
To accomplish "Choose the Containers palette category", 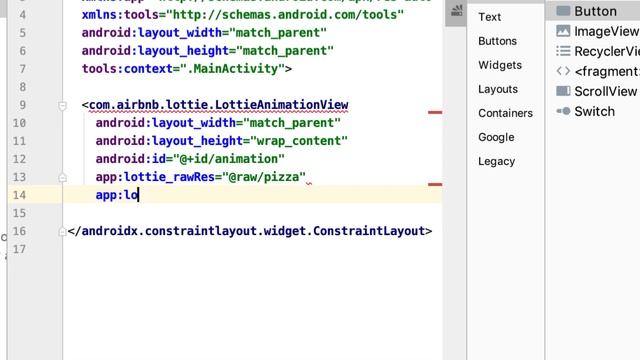I will pyautogui.click(x=505, y=113).
